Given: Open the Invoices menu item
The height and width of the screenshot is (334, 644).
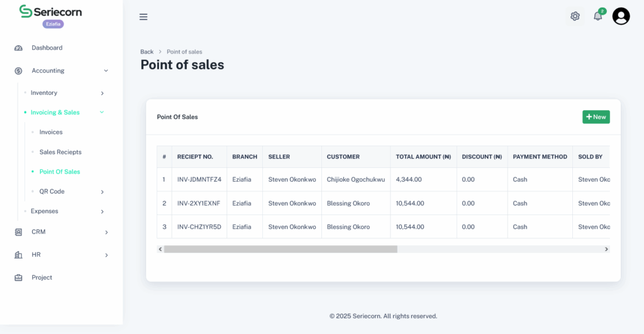Looking at the screenshot, I should coord(51,132).
